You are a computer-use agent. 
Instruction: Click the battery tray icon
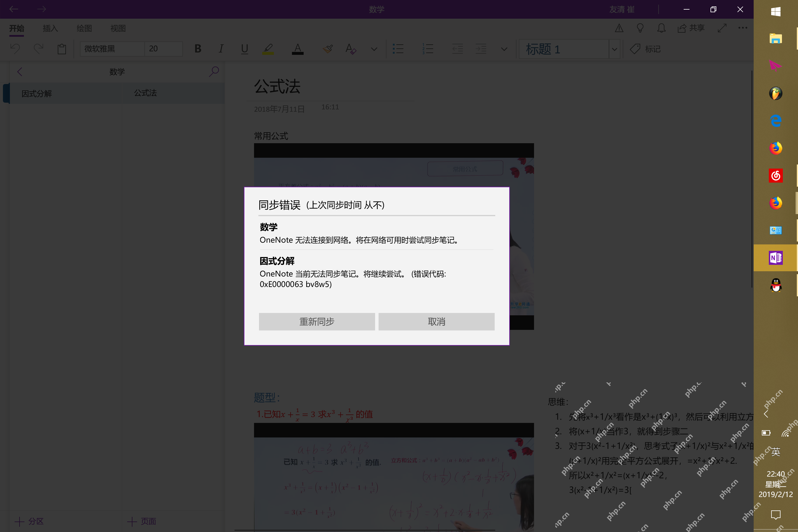click(766, 433)
